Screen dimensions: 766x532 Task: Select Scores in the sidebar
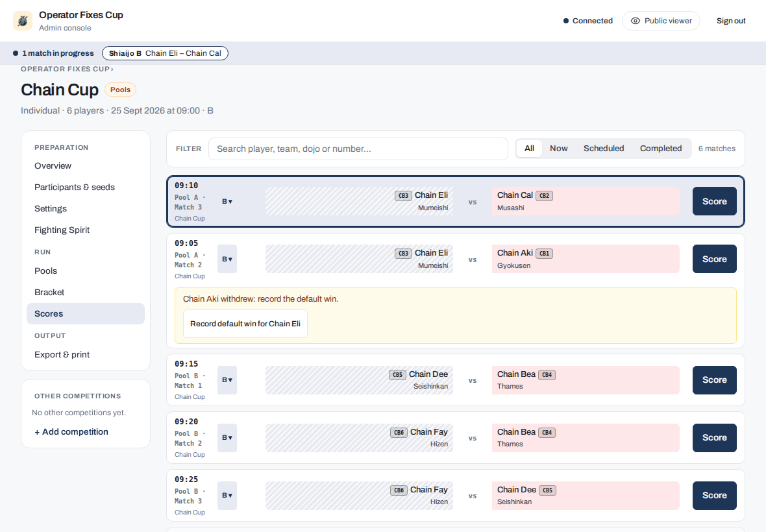tap(86, 314)
